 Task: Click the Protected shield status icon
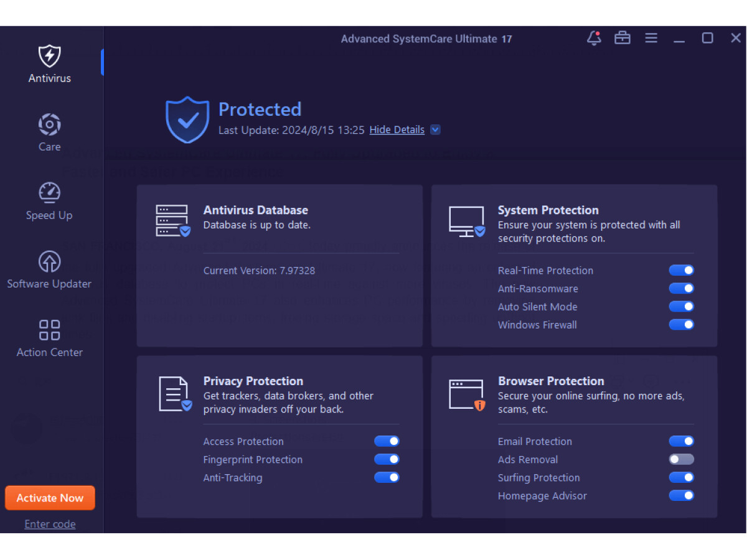(187, 119)
